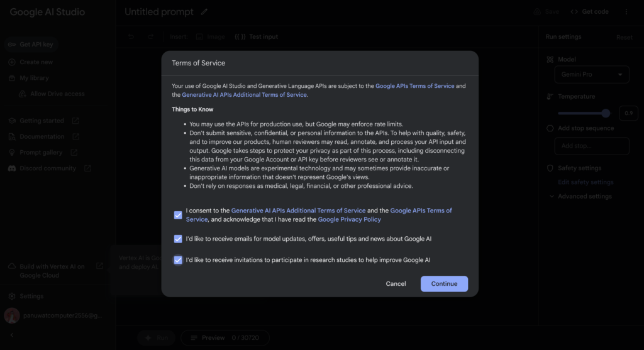Screen dimensions: 644x350
Task: Click the My library icon
Action: coord(12,78)
